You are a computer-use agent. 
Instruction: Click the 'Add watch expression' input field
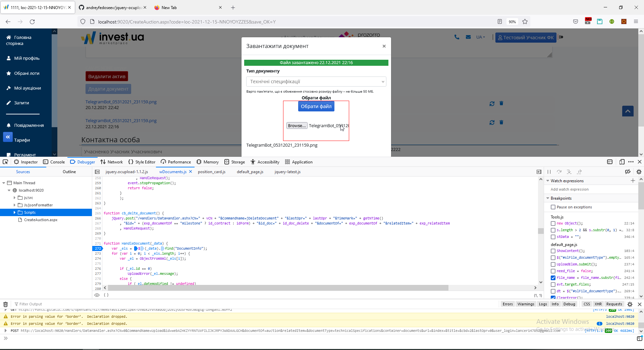coord(591,189)
